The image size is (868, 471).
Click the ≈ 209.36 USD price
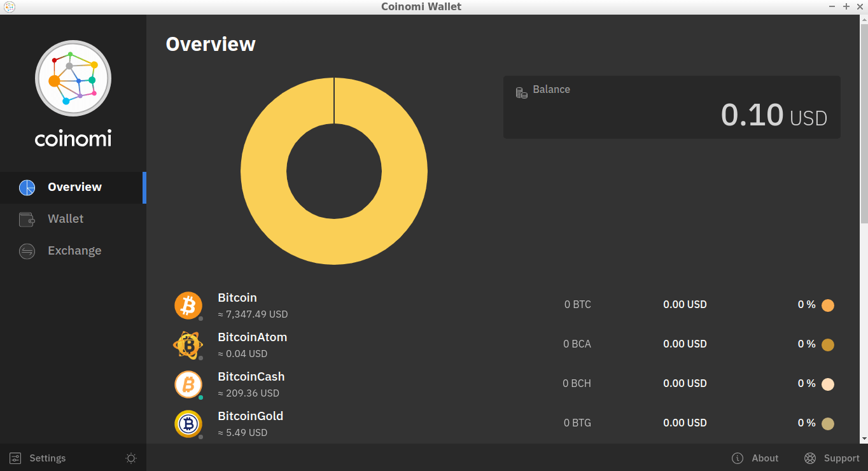(248, 393)
